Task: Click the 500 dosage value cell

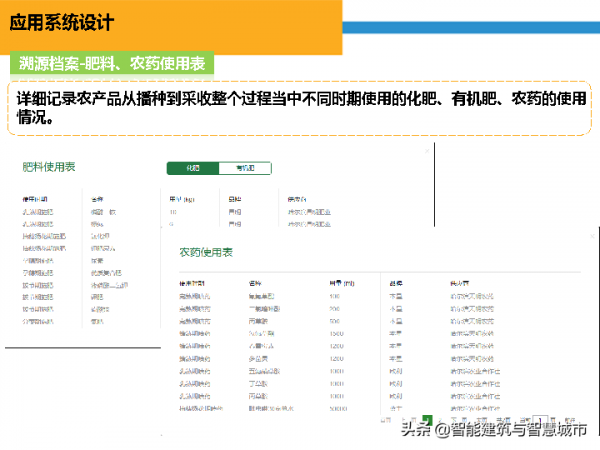Action: [334, 321]
